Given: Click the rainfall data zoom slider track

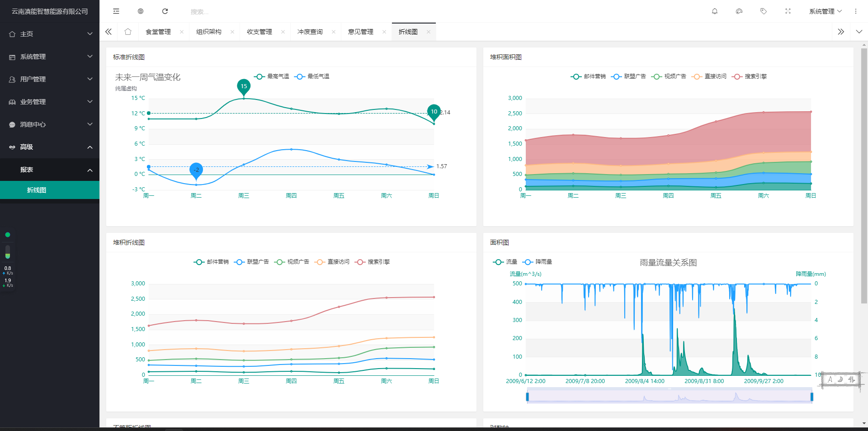Looking at the screenshot, I should pyautogui.click(x=670, y=397).
